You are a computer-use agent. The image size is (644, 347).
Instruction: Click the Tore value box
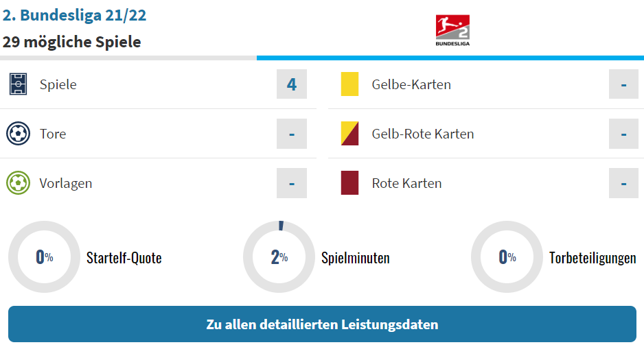[x=292, y=134]
